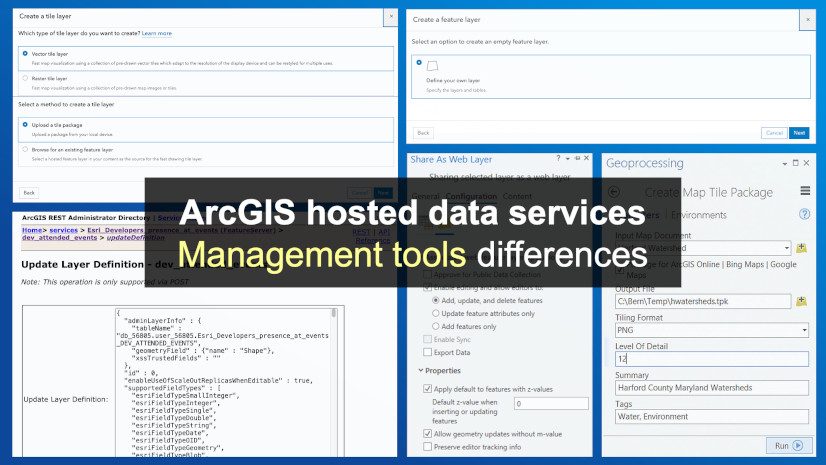Check the Export Data checkbox
Image resolution: width=826 pixels, height=465 pixels.
pos(427,352)
